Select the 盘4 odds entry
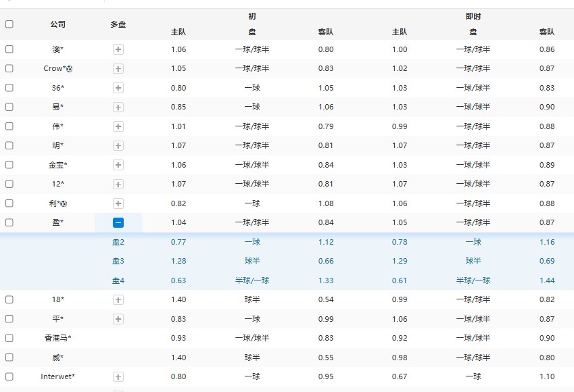Image resolution: width=574 pixels, height=392 pixels. tap(118, 280)
